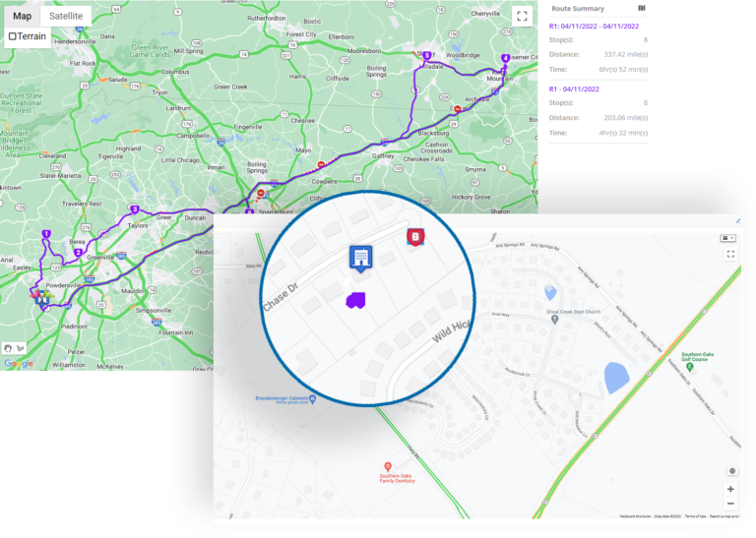Click the Shoal Creek Bapt Church pin

point(554,320)
